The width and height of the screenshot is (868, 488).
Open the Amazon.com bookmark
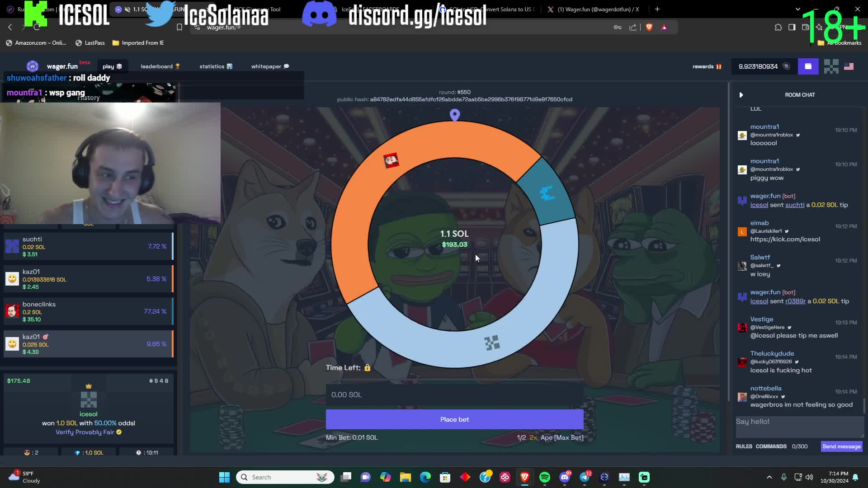36,43
